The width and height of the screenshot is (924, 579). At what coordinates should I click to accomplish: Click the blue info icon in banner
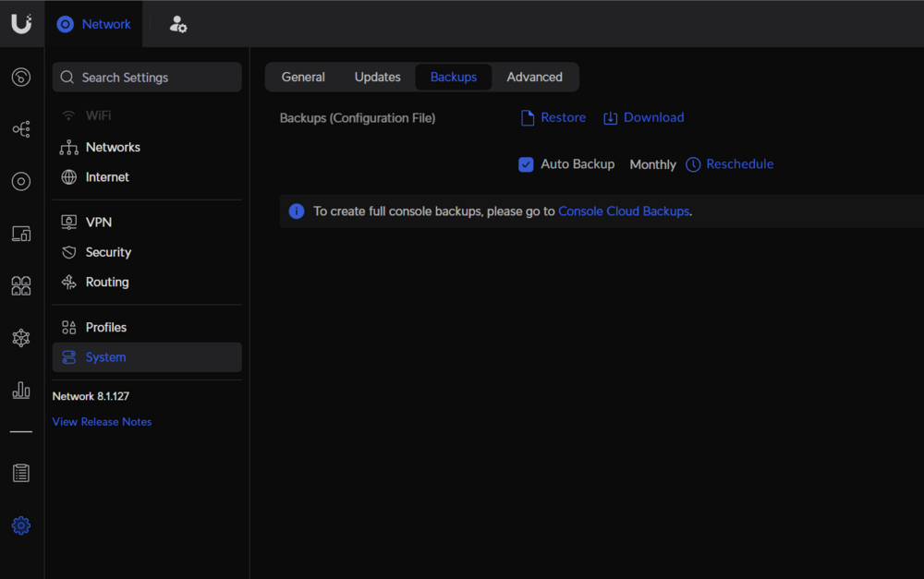(297, 211)
